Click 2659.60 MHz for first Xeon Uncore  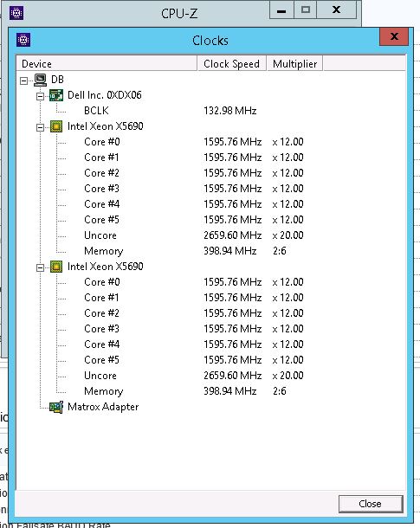(x=232, y=235)
